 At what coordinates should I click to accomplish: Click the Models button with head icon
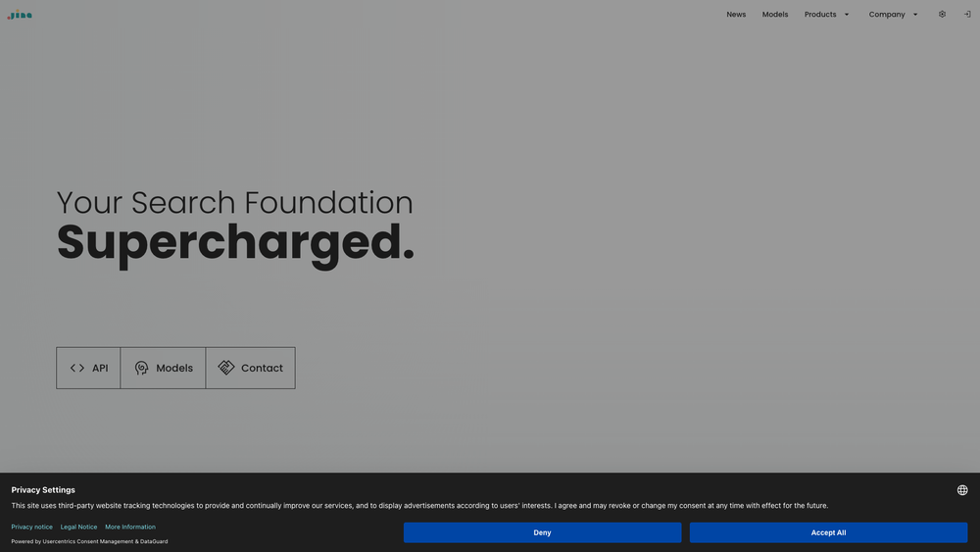coord(163,369)
